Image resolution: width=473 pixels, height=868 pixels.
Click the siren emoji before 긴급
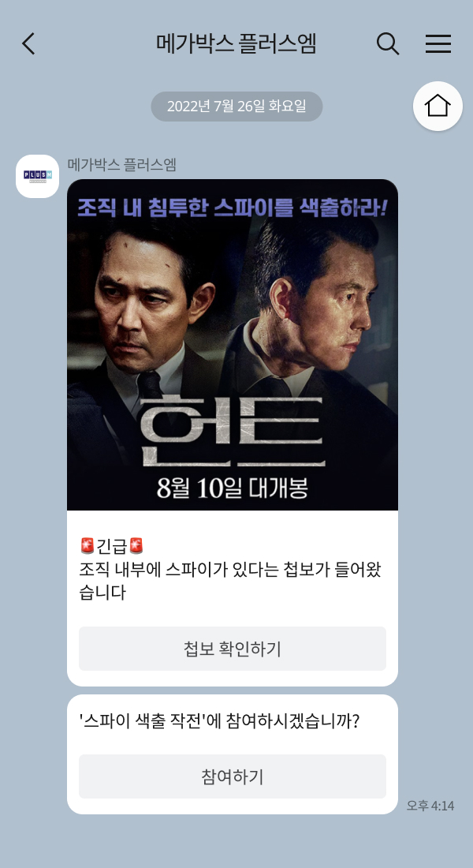pos(88,546)
